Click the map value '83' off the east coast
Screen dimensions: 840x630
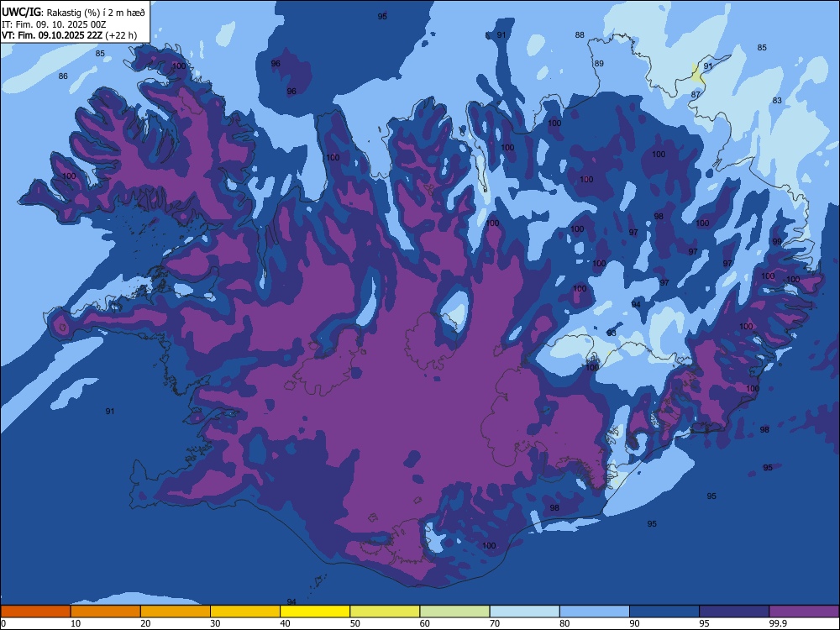777,101
